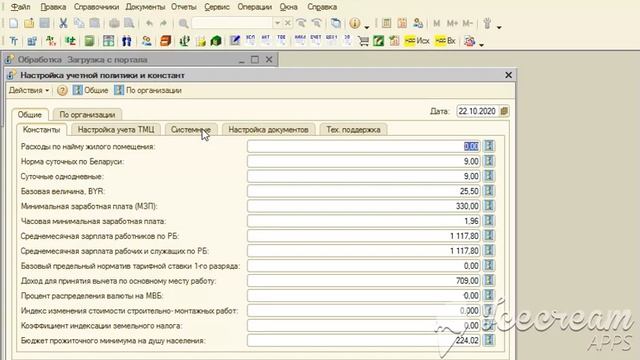Viewport: 640px width, 360px height.
Task: Click the Расходы по найму жилого помещения field
Action: coord(363,146)
